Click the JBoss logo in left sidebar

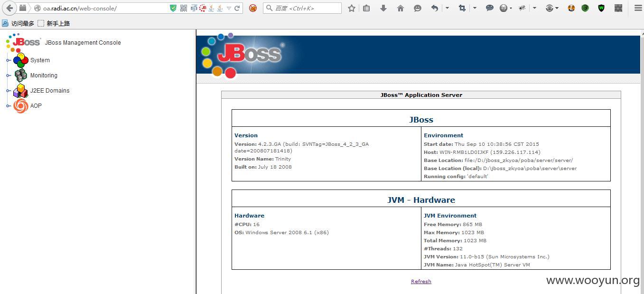click(24, 42)
